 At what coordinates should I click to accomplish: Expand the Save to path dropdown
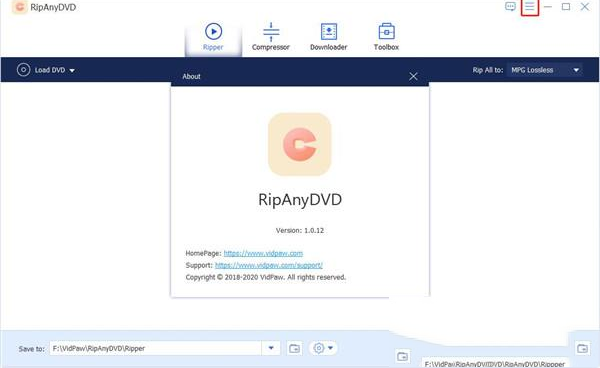[x=271, y=348]
